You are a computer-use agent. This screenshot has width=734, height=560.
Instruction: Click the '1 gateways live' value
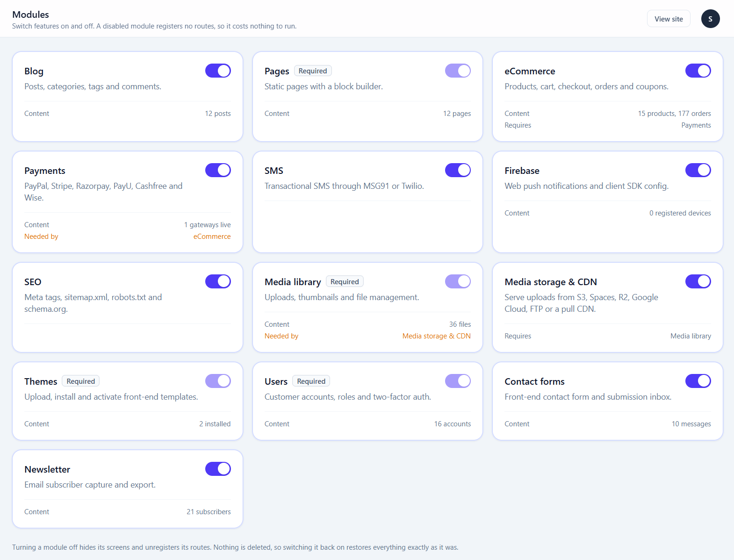pos(207,225)
